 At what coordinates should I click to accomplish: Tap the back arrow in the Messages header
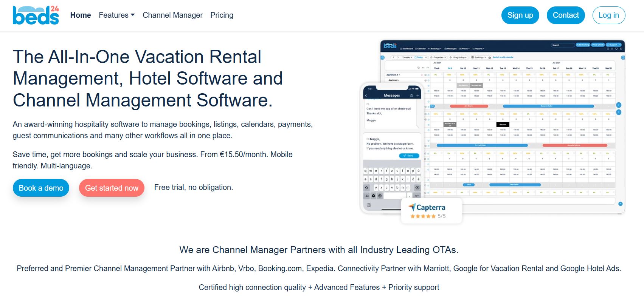pyautogui.click(x=366, y=96)
